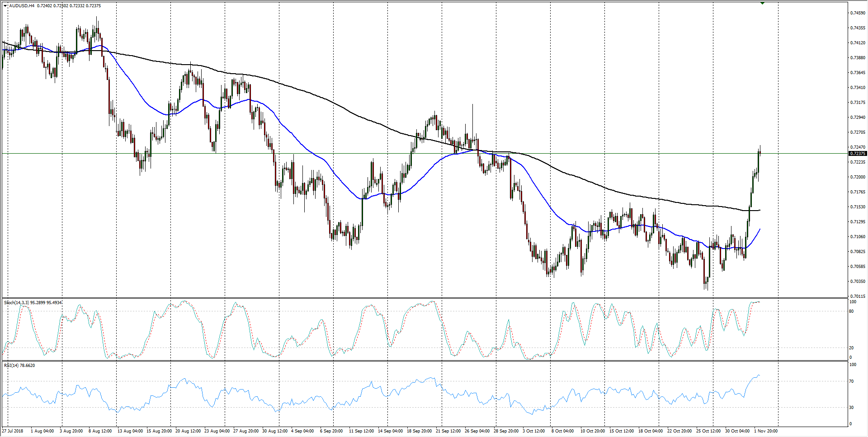Screen dimensions: 868x437
Task: Click the 0.74590 price axis label
Action: coord(858,13)
